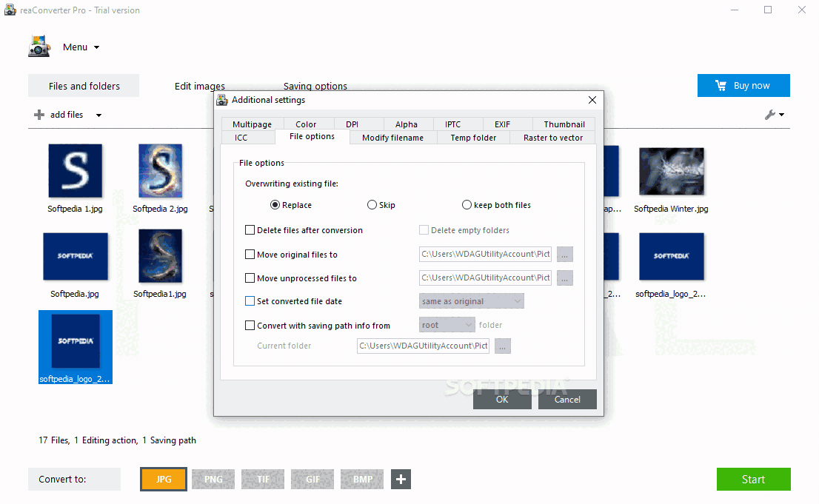Browse path for Current folder
This screenshot has width=819, height=504.
coord(503,346)
